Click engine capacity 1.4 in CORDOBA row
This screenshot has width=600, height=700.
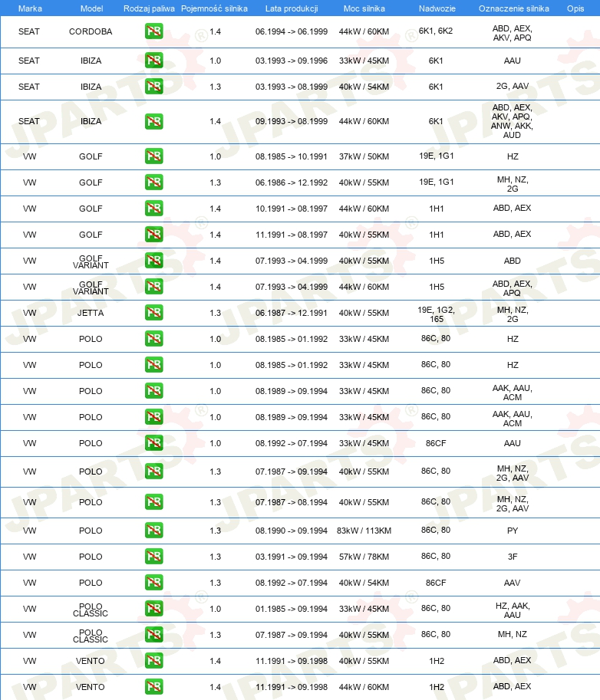coord(216,31)
